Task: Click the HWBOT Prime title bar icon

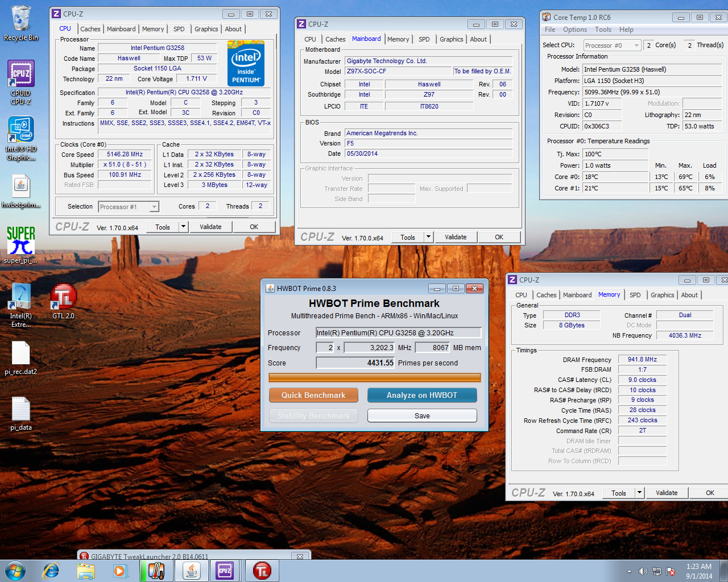Action: coord(270,288)
